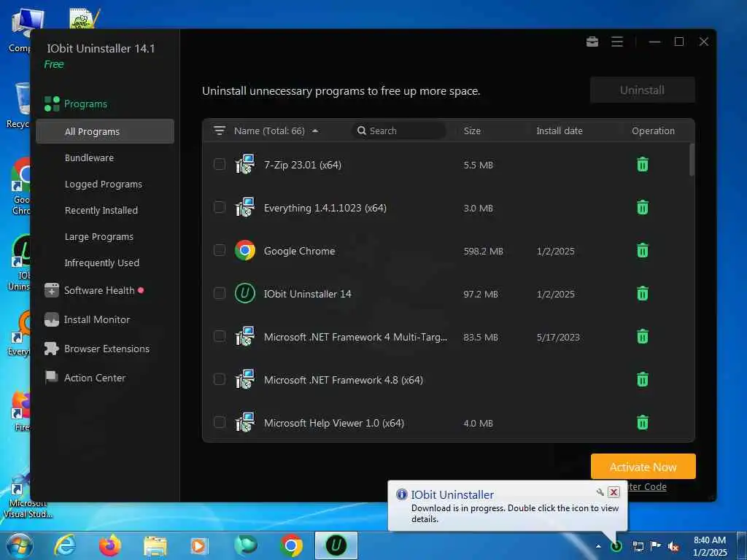Open the toolbox briefcase icon

[592, 42]
